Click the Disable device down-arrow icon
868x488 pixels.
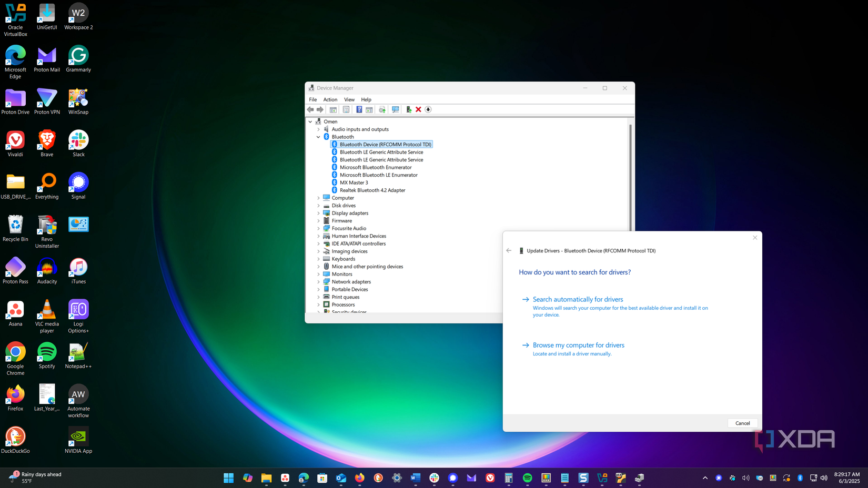(428, 109)
